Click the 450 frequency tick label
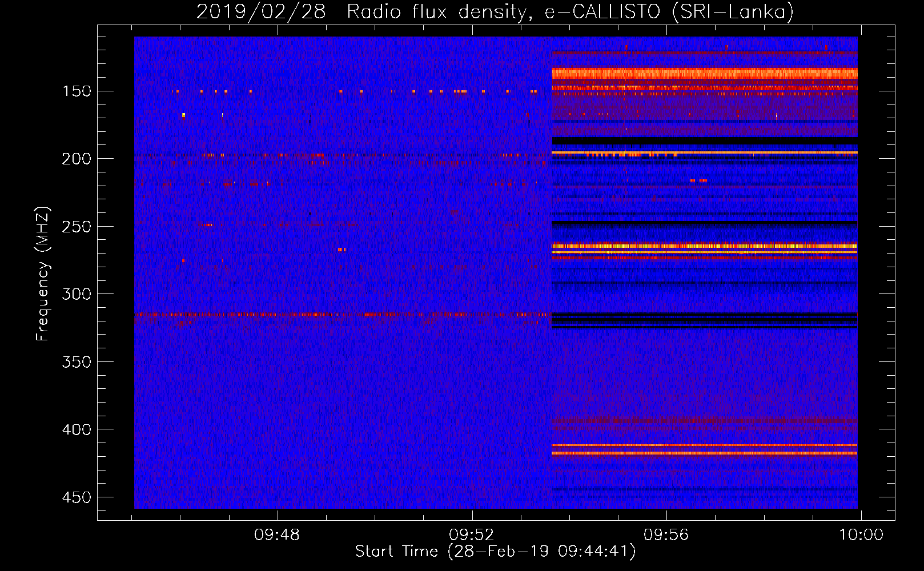Image resolution: width=924 pixels, height=571 pixels. [77, 497]
